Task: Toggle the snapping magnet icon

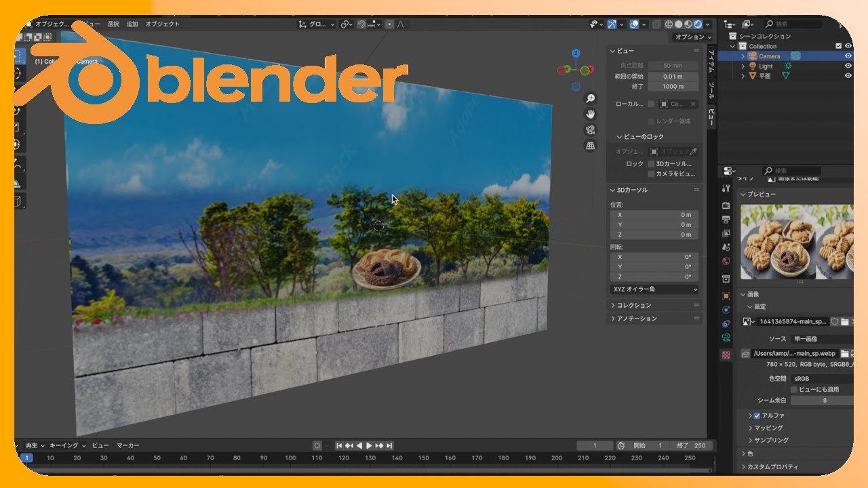Action: 363,24
